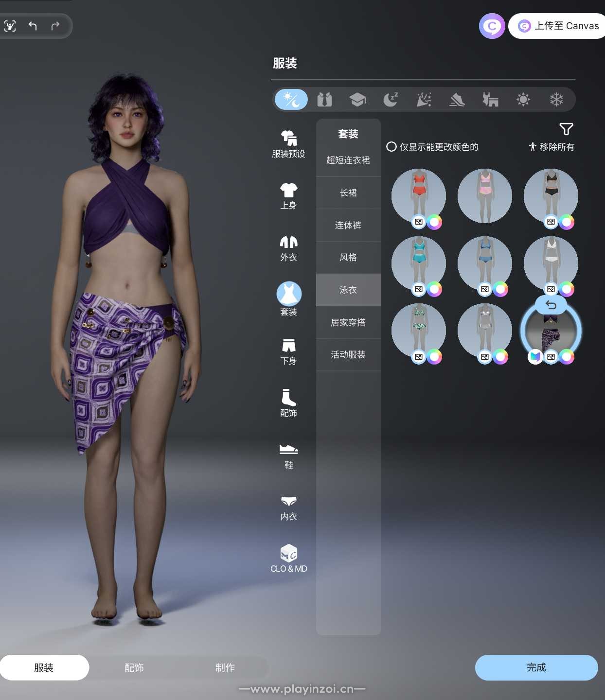Select the pink swimsuit thumbnail

coord(484,195)
